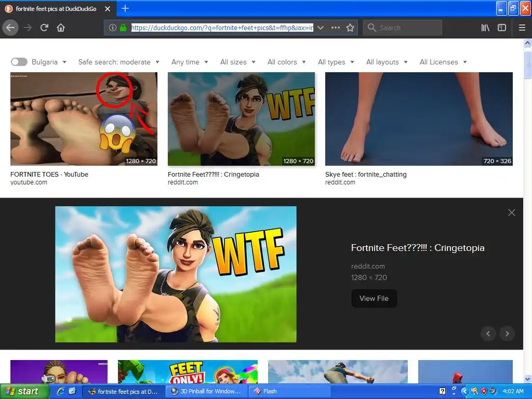Click scrollbar up arrow
532x399 pixels.
(527, 43)
